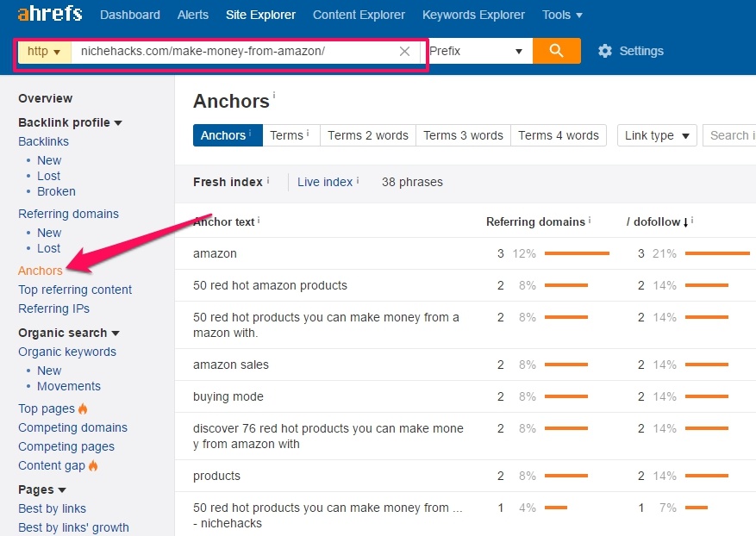Open Top referring content
The width and height of the screenshot is (756, 536).
click(x=75, y=290)
